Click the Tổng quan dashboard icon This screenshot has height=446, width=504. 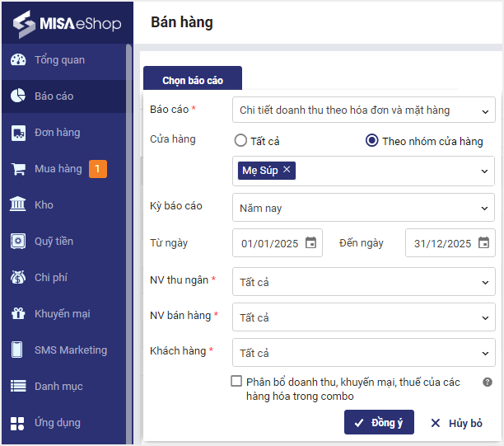coord(18,60)
